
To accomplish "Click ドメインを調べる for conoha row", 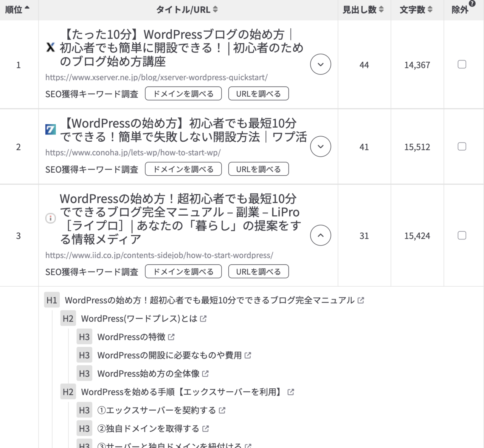I will [x=183, y=169].
